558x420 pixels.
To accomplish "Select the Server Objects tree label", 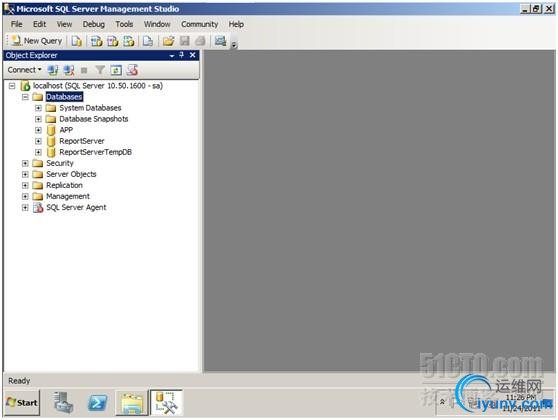I will pos(71,174).
